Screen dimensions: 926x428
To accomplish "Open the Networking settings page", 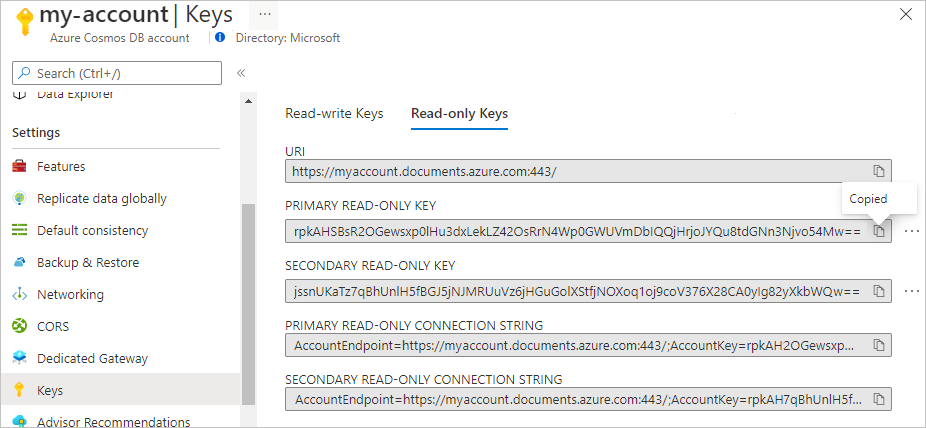I will tap(70, 295).
